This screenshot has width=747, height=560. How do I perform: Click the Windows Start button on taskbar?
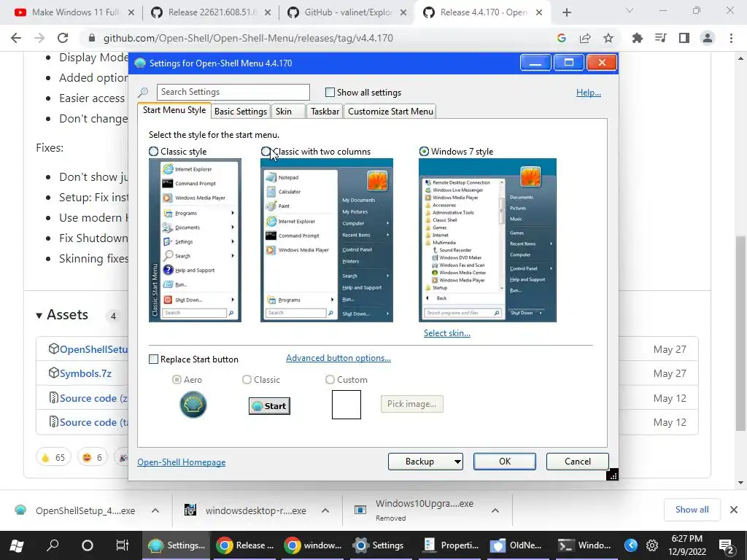point(17,545)
